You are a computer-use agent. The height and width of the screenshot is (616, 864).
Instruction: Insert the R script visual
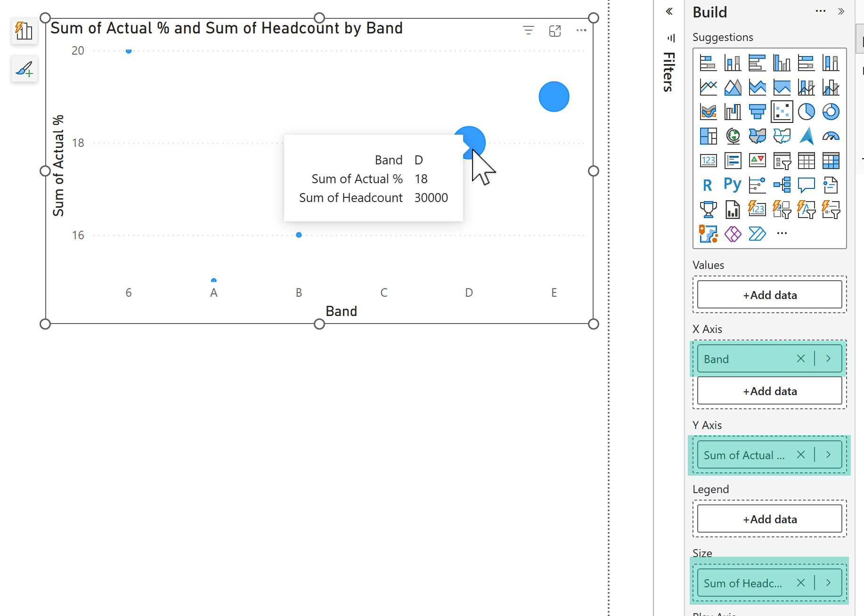[708, 185]
